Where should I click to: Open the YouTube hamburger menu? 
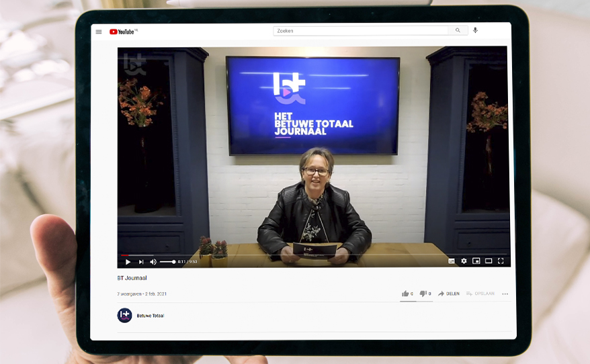point(99,32)
